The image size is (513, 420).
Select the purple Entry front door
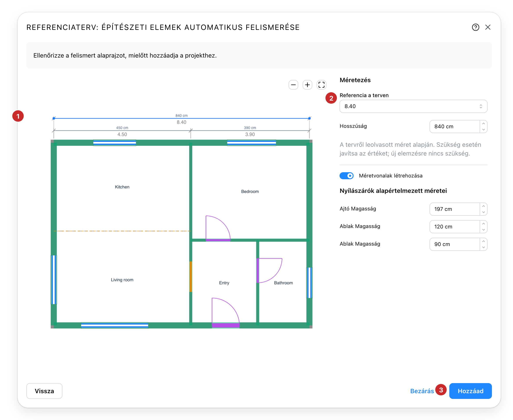point(225,325)
